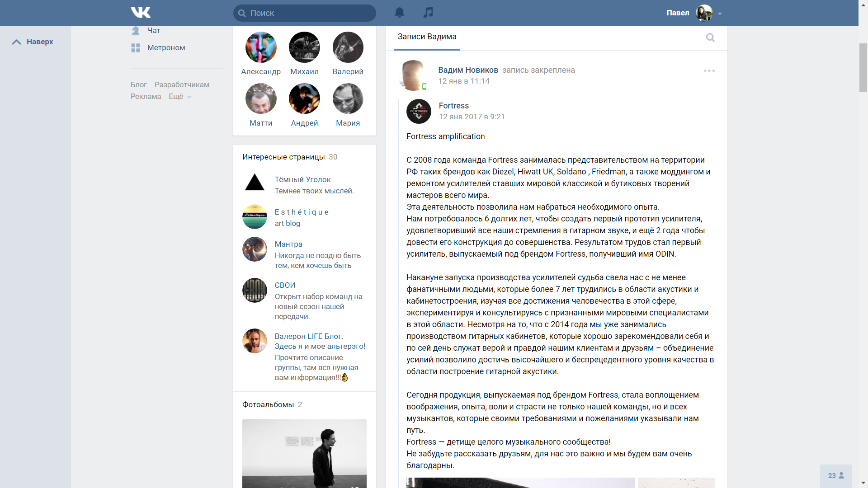Click the page vertical scrollbar
The width and height of the screenshot is (868, 488).
pyautogui.click(x=863, y=68)
